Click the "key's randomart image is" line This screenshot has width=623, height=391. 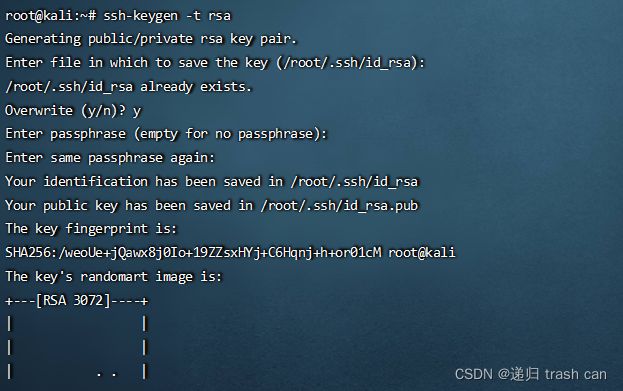(x=114, y=277)
